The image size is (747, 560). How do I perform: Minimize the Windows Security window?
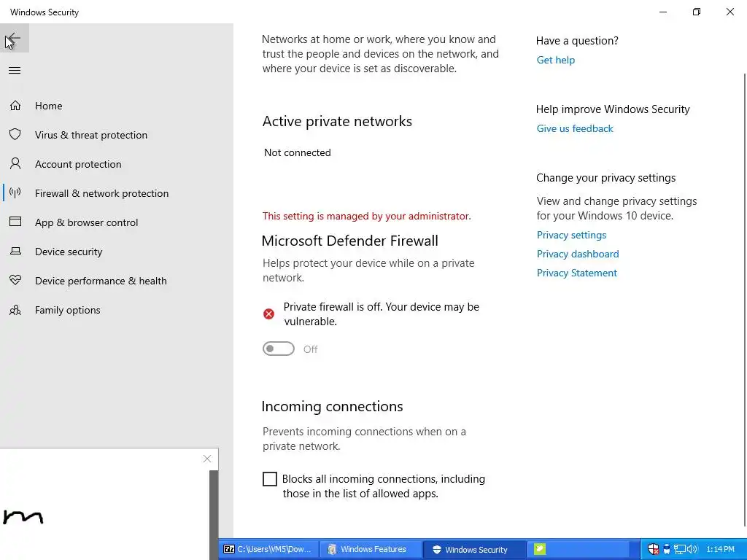[x=662, y=12]
